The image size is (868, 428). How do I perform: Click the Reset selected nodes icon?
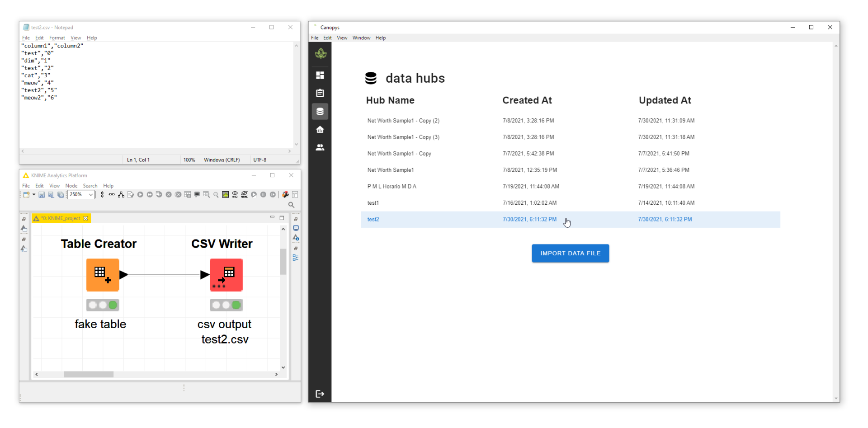[x=188, y=195]
